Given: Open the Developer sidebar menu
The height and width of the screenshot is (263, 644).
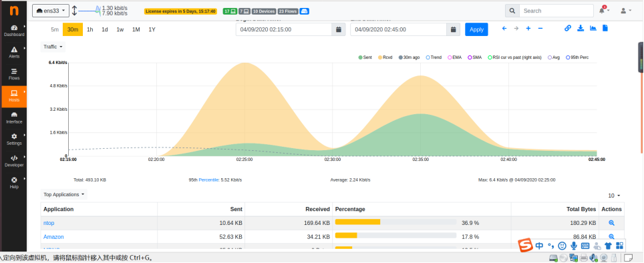Looking at the screenshot, I should tap(14, 162).
